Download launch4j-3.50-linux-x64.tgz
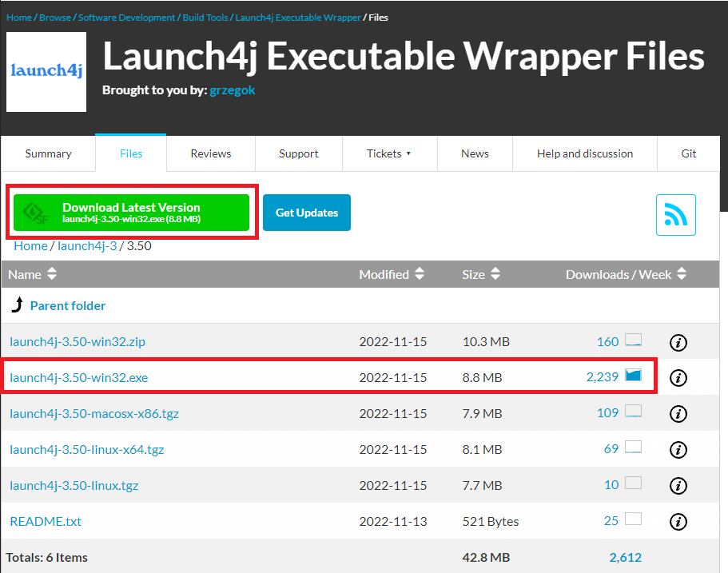This screenshot has width=728, height=573. click(x=87, y=449)
